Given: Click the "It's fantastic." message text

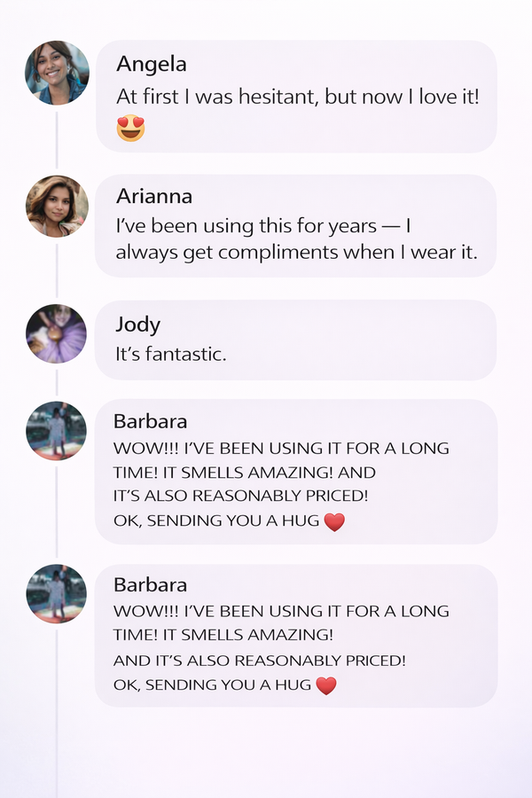Looking at the screenshot, I should tap(171, 354).
